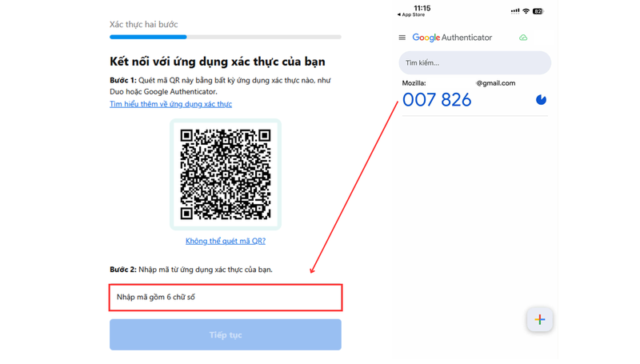640x364 pixels.
Task: Tap the Google Authenticator logo
Action: 452,38
